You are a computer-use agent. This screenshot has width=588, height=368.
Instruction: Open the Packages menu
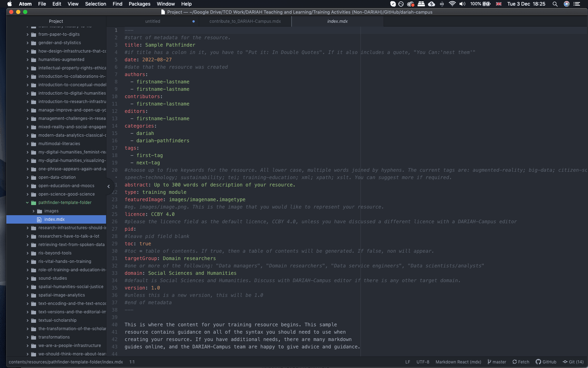tap(139, 4)
